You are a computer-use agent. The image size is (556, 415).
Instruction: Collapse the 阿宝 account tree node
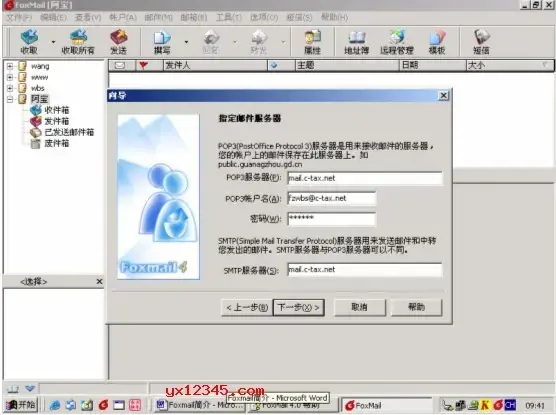10,99
